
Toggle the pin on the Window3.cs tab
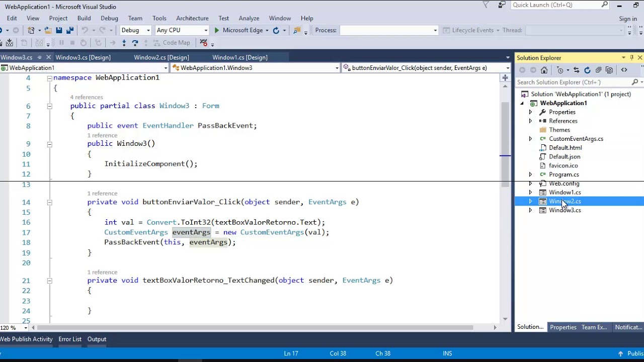tap(39, 57)
